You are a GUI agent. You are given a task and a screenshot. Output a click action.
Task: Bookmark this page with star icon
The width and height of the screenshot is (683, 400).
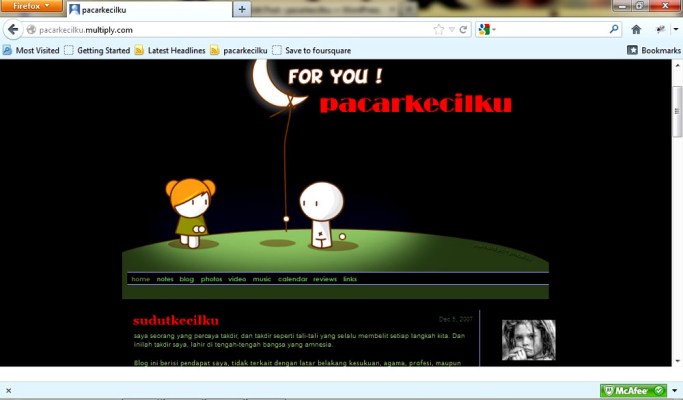438,30
